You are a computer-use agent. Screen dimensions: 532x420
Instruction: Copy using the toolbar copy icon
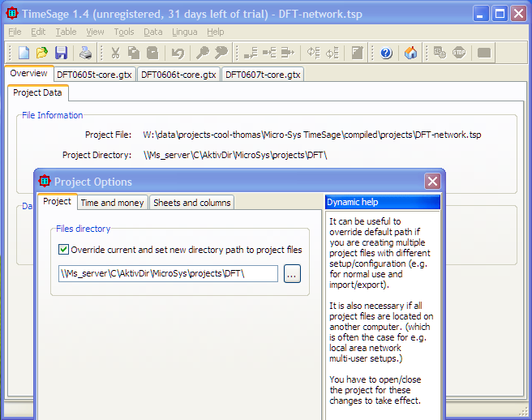tap(134, 53)
